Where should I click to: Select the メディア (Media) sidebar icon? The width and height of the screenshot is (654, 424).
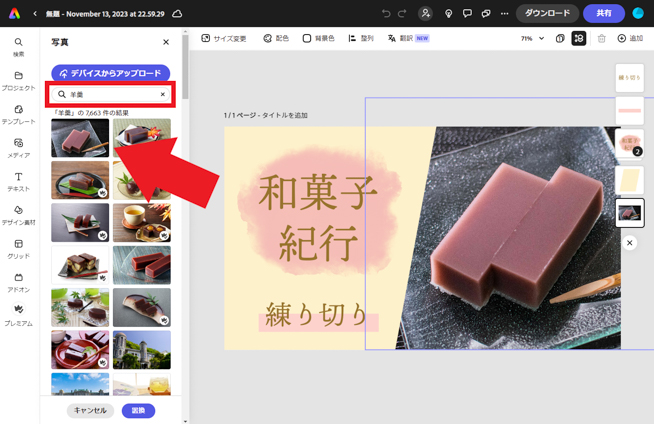pyautogui.click(x=18, y=148)
